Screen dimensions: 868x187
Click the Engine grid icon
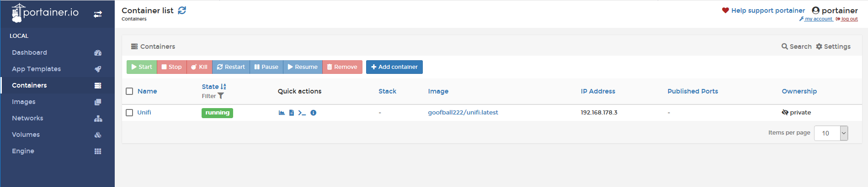[98, 151]
